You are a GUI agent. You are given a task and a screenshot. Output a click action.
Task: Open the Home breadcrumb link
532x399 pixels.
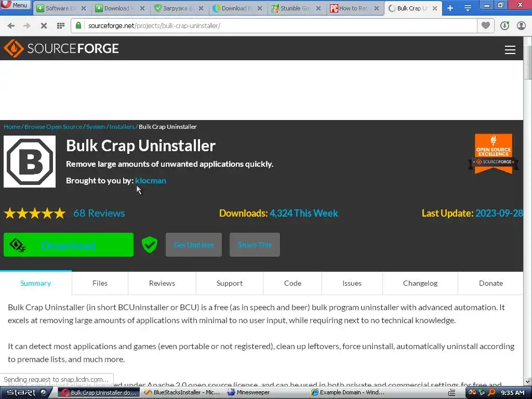point(12,127)
